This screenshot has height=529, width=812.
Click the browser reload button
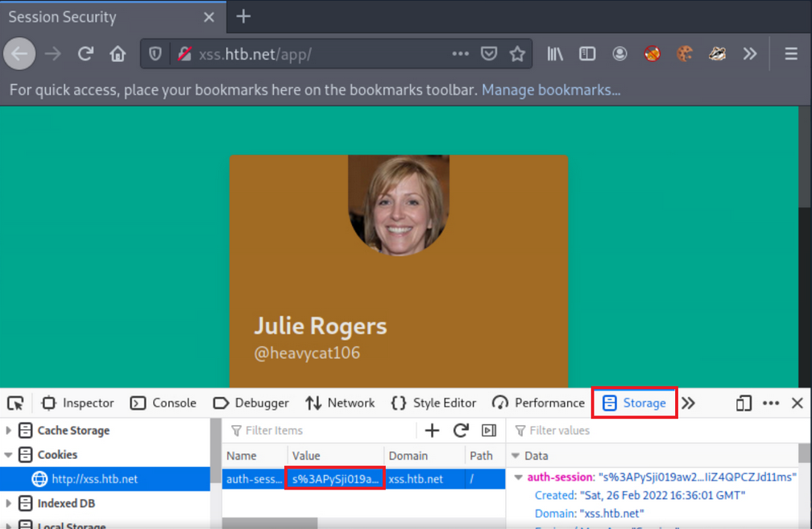(85, 54)
